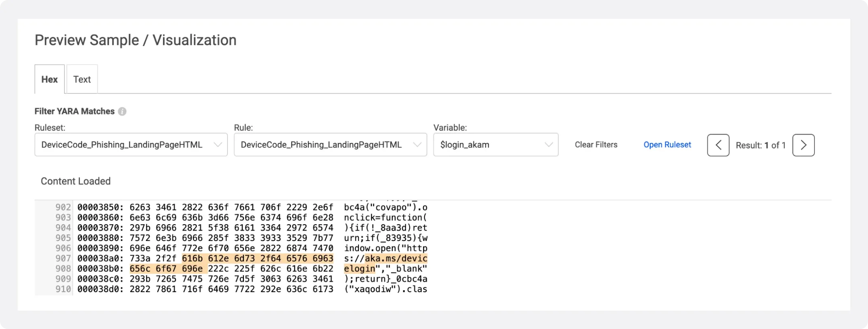The height and width of the screenshot is (329, 868).
Task: Click ASCII text 'bc4a("covapo").o'
Action: tap(386, 207)
